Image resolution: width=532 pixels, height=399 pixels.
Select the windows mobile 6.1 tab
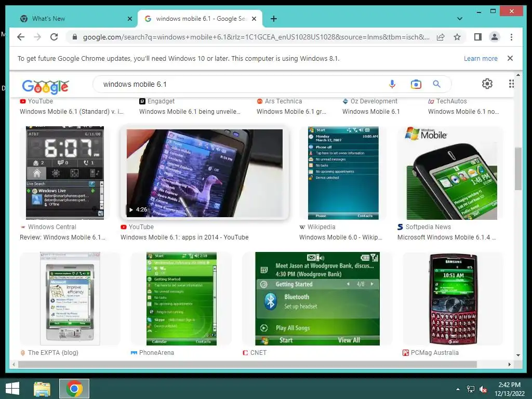pos(200,19)
